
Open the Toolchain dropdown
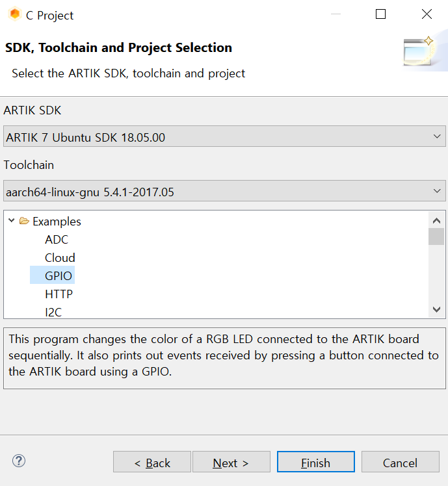tap(224, 191)
